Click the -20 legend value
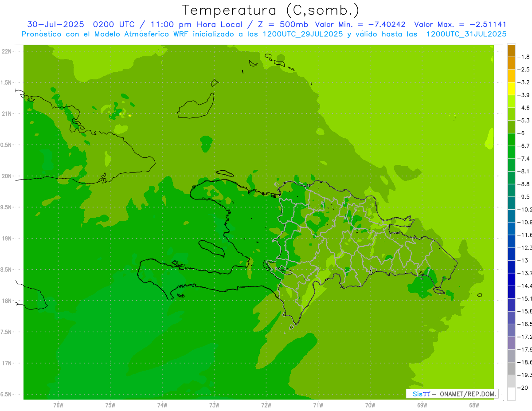Viewport: 532px width, 411px height. (x=523, y=388)
